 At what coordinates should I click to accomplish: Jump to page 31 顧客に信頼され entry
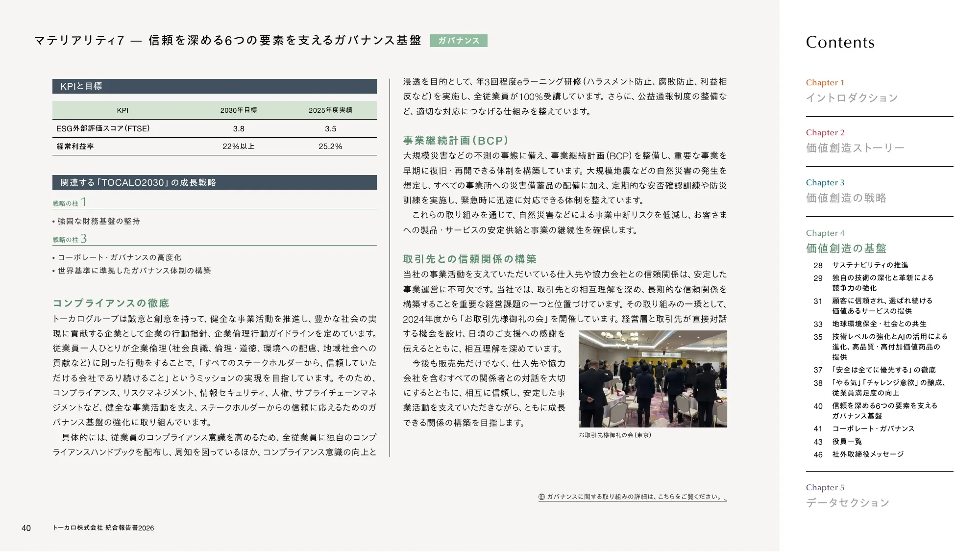click(873, 306)
